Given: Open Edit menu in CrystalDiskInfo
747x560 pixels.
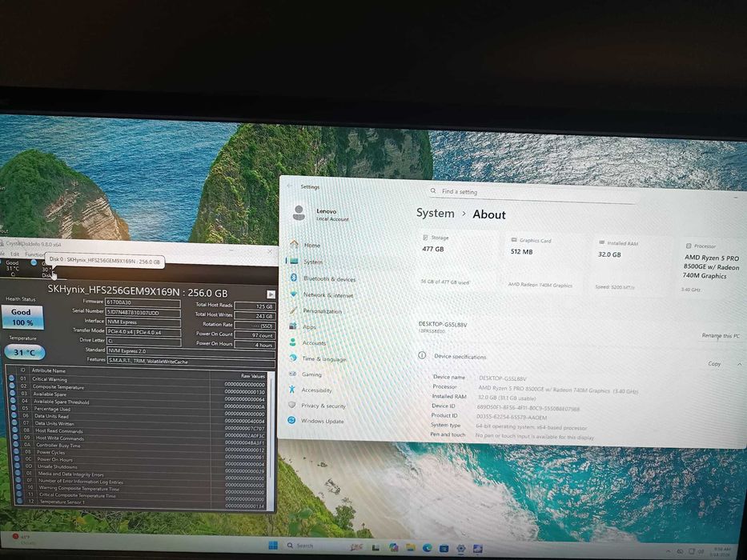Looking at the screenshot, I should tap(14, 254).
